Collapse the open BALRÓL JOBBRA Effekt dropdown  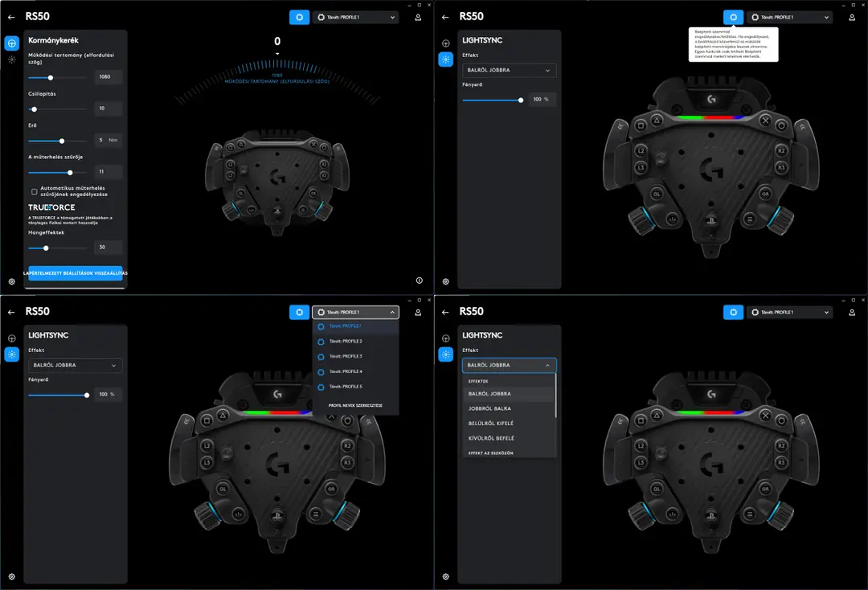(x=510, y=365)
